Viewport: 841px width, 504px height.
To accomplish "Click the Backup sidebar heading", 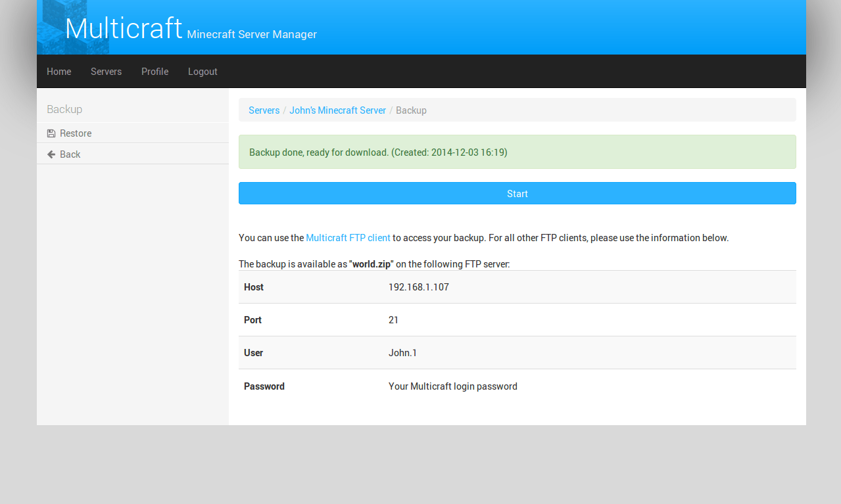I will 64,109.
